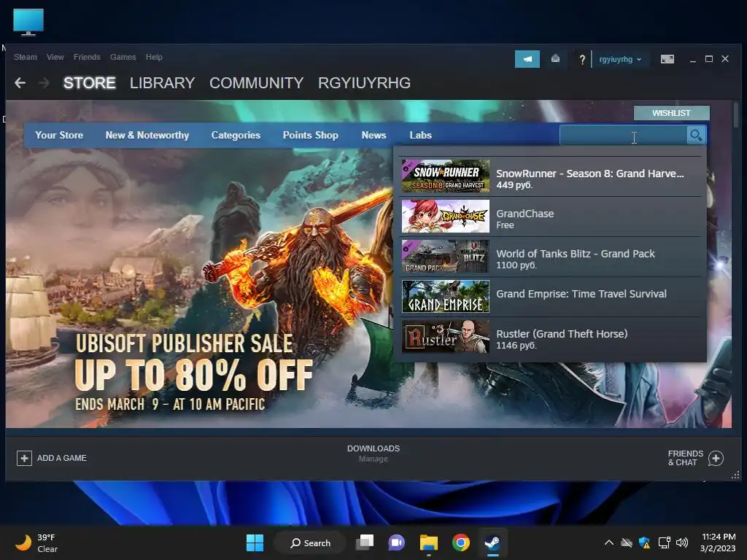Click the network tray icon
This screenshot has width=747, height=560.
(664, 542)
